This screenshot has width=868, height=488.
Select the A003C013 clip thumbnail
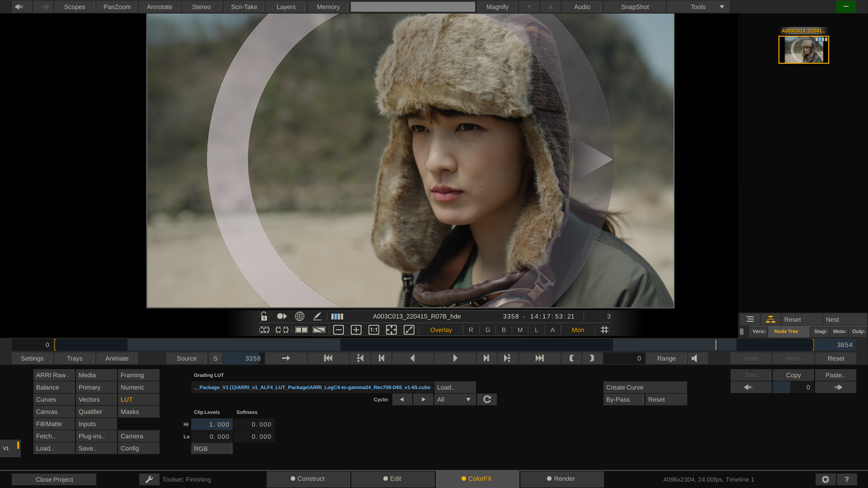(x=804, y=49)
